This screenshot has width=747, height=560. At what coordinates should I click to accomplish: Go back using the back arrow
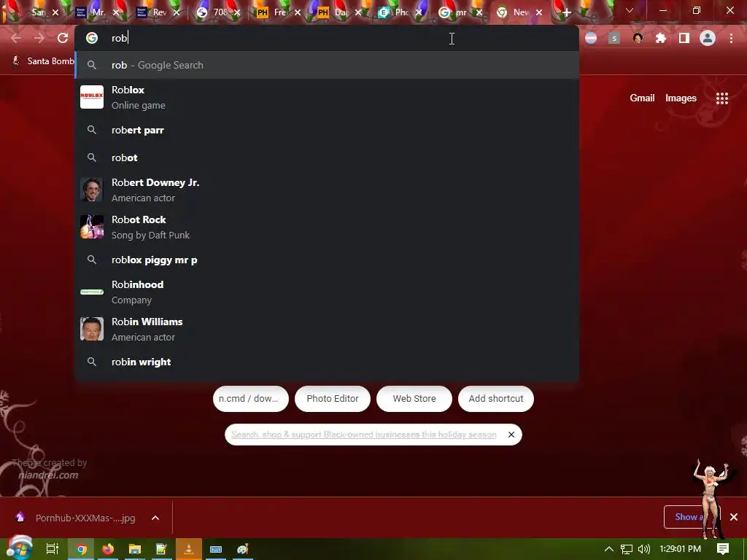[16, 38]
